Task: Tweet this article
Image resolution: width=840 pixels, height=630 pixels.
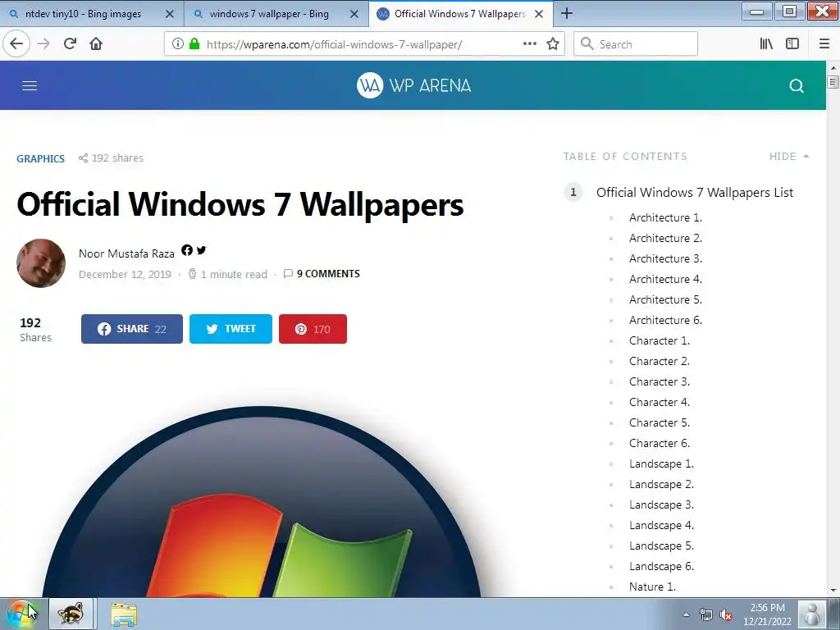Action: (231, 329)
